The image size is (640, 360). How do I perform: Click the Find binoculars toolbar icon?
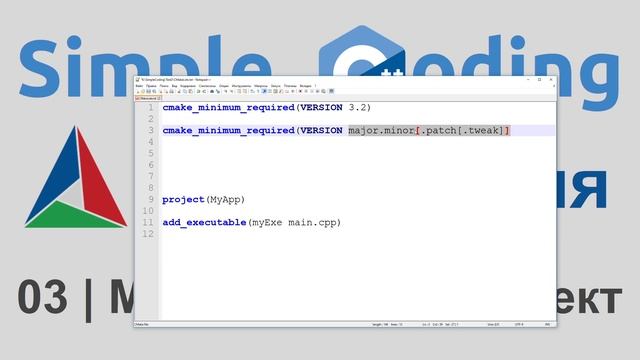tap(212, 91)
